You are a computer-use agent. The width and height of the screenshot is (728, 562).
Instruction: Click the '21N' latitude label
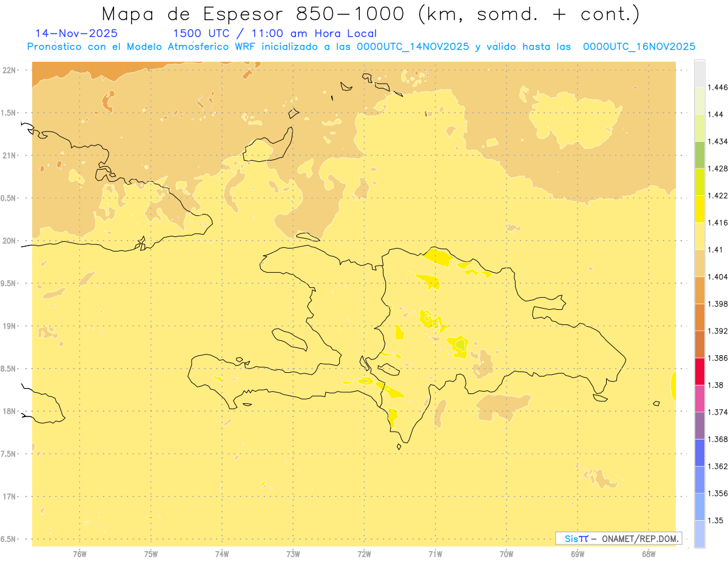coord(9,156)
